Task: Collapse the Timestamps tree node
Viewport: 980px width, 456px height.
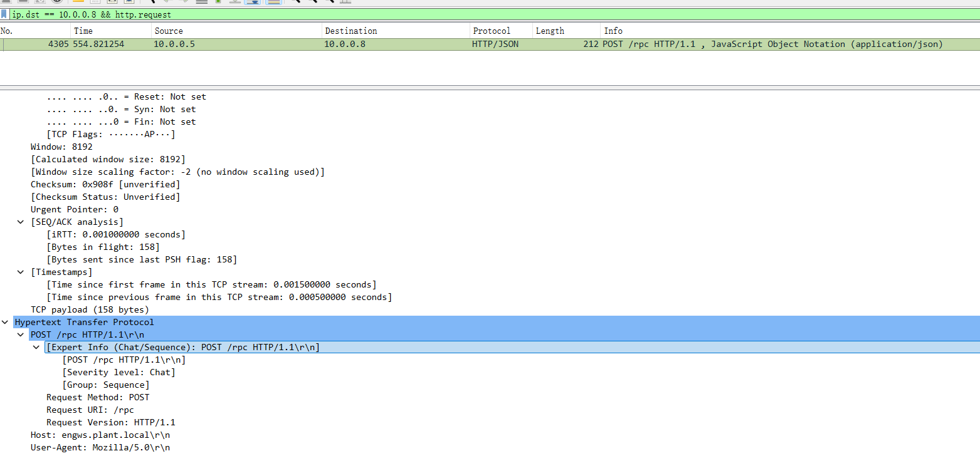Action: click(22, 272)
